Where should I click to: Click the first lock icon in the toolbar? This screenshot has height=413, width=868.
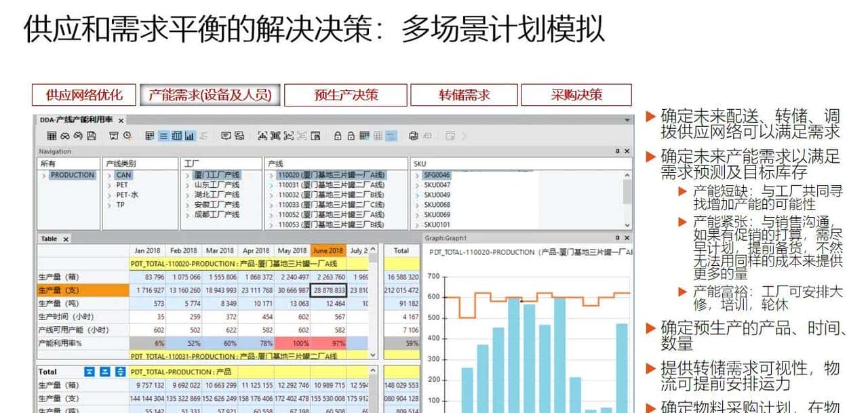[x=338, y=135]
